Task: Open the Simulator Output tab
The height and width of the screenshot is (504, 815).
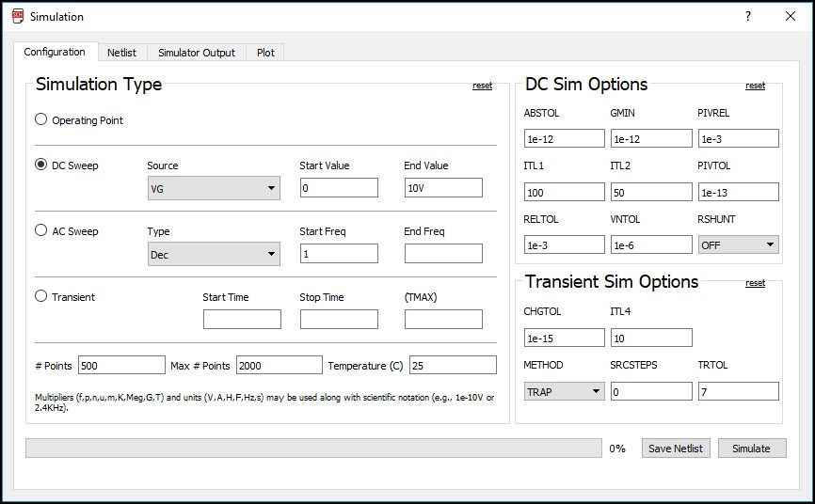Action: coord(197,53)
